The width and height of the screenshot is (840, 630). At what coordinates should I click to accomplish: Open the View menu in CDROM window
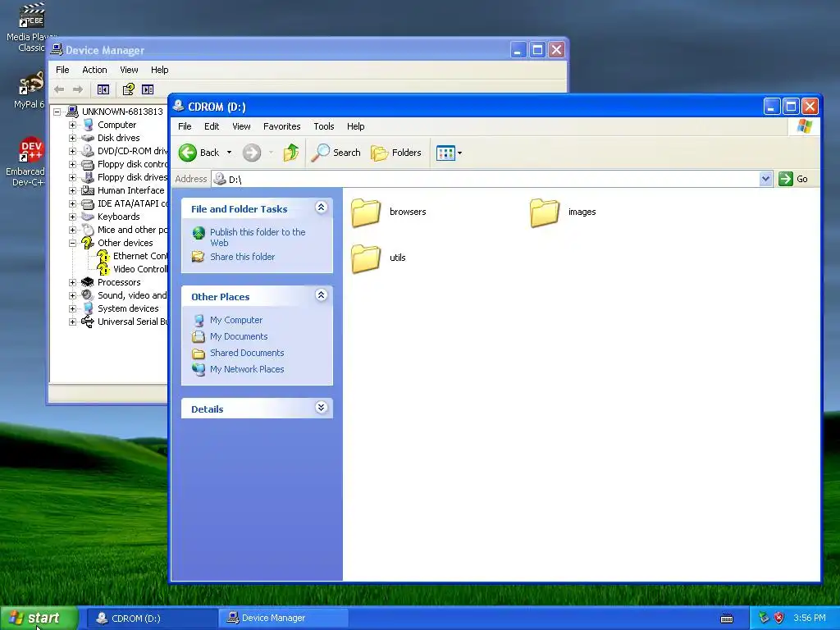point(242,126)
